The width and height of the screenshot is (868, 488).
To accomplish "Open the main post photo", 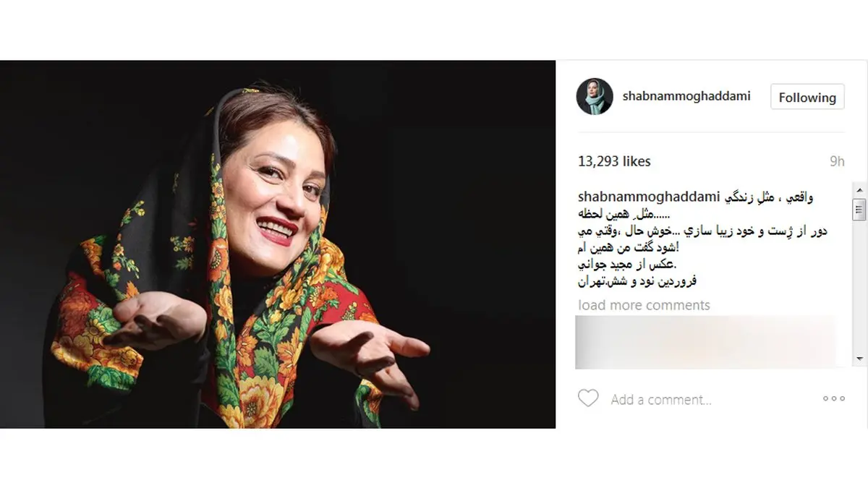I will (x=278, y=244).
